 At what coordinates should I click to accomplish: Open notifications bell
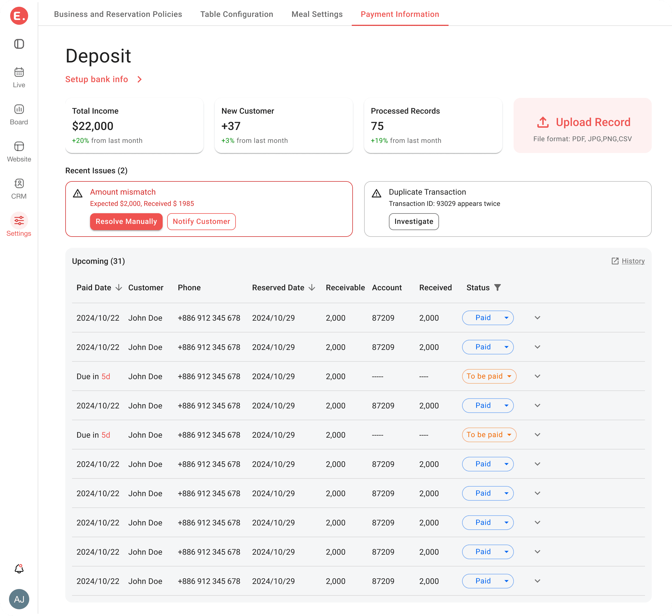point(19,569)
